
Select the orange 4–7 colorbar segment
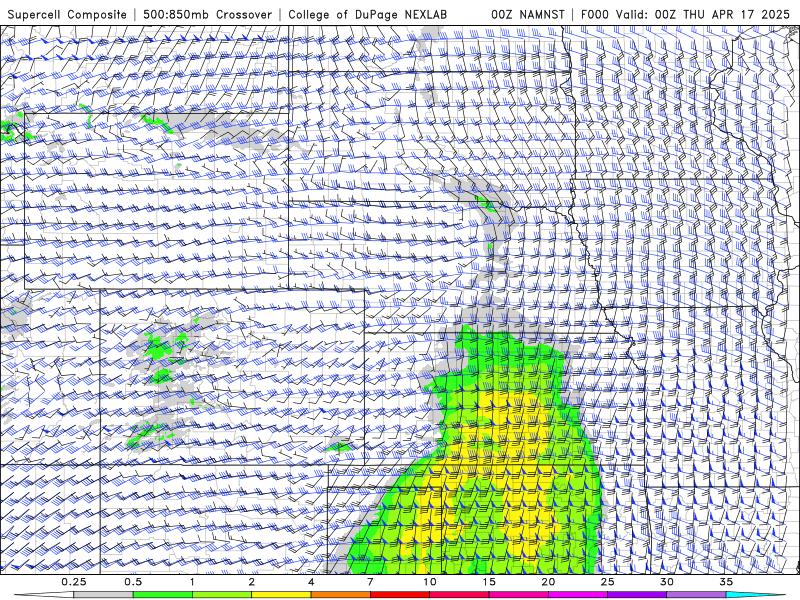pos(340,595)
